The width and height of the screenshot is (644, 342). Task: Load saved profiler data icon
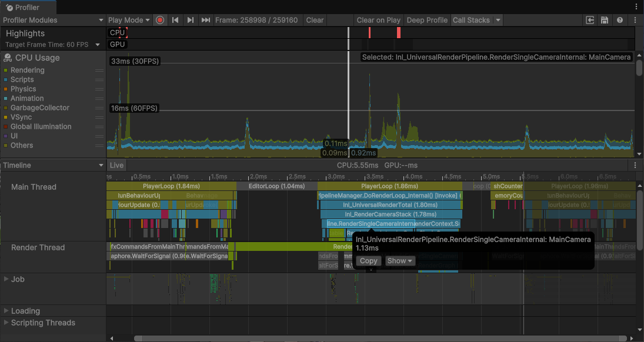tap(590, 20)
